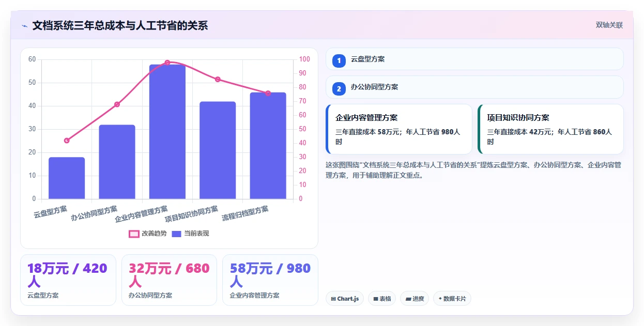The width and height of the screenshot is (644, 326).
Task: Toggle the 改善趋势 legend swatch
Action: [x=134, y=234]
